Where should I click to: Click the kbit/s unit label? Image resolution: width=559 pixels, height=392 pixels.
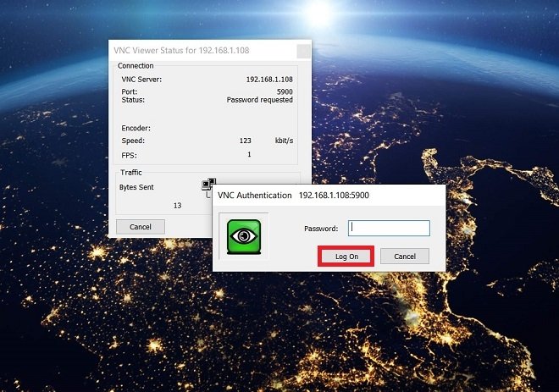point(284,141)
